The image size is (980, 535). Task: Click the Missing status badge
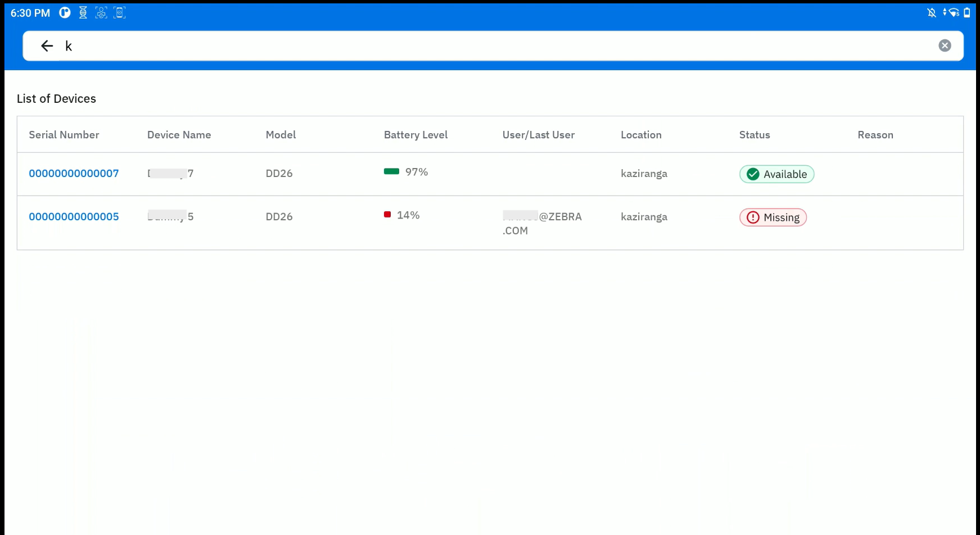[x=773, y=217]
